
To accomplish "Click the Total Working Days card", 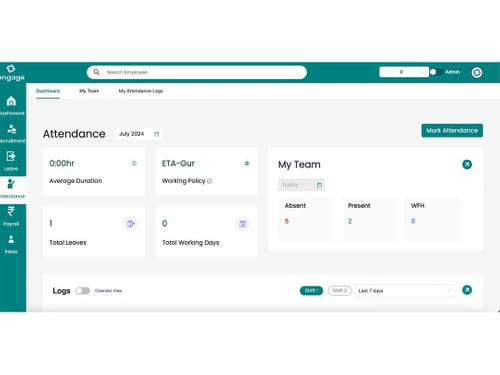I will [206, 231].
